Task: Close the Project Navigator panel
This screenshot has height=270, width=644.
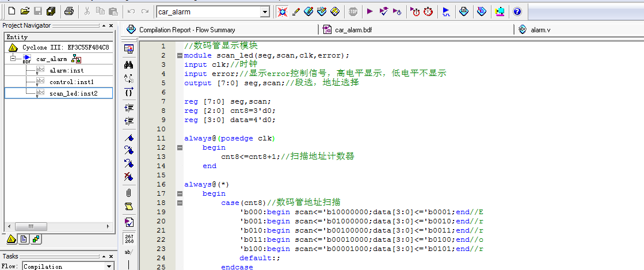Action: (111, 25)
